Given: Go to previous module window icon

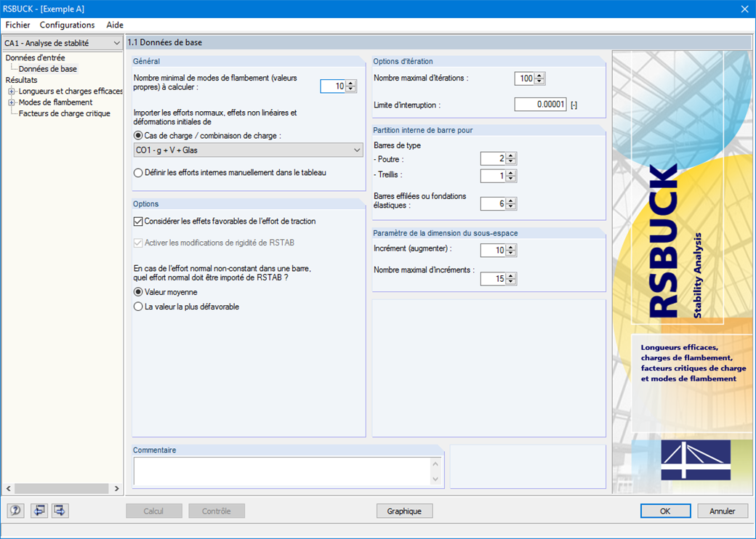Looking at the screenshot, I should point(39,511).
